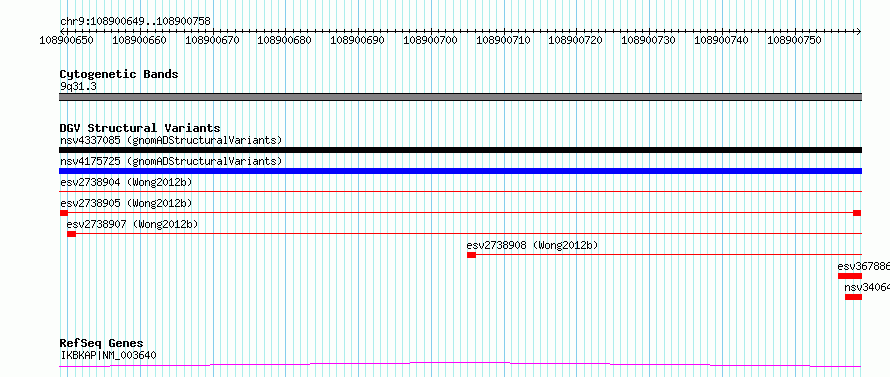Click ruler position 108900690

point(358,41)
